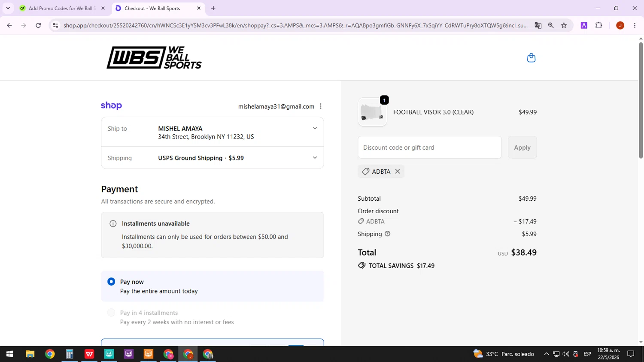This screenshot has height=362, width=644.
Task: Click the shipping help question-mark icon
Action: 387,234
